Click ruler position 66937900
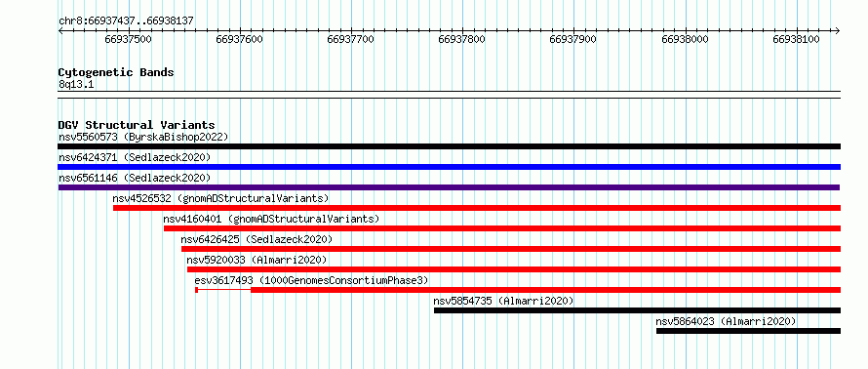 573,39
